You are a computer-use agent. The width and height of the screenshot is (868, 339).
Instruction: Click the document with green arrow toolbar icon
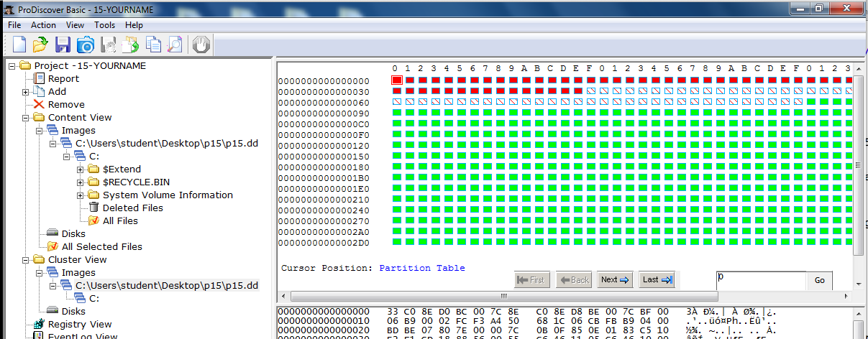pos(130,45)
